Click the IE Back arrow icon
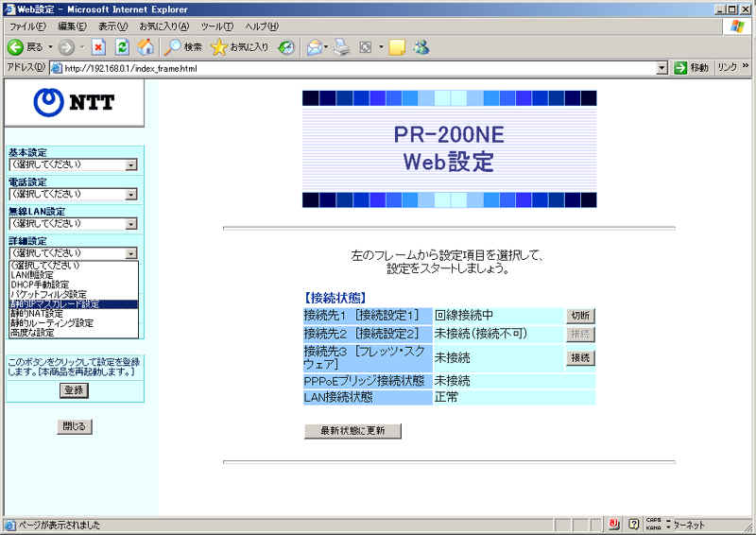This screenshot has height=535, width=756. [15, 47]
